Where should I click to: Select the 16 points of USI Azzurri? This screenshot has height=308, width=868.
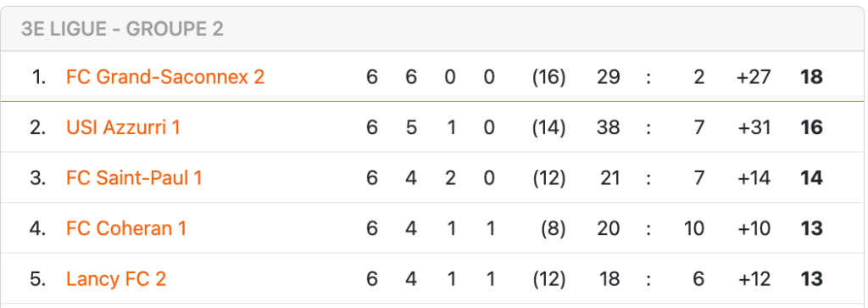(811, 128)
